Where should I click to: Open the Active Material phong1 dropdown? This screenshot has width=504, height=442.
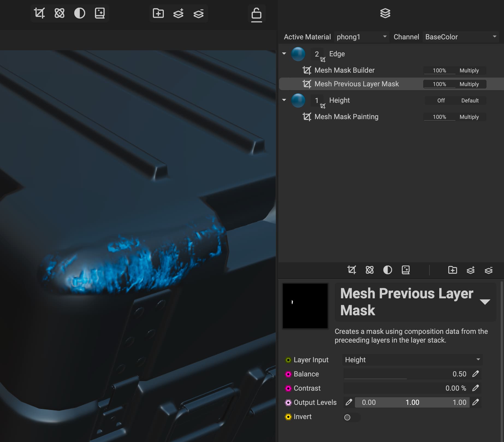click(x=361, y=37)
